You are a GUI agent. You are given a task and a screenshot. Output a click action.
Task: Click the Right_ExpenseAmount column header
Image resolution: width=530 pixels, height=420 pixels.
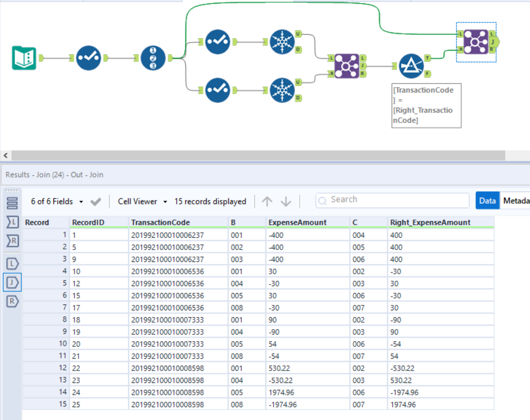point(441,222)
